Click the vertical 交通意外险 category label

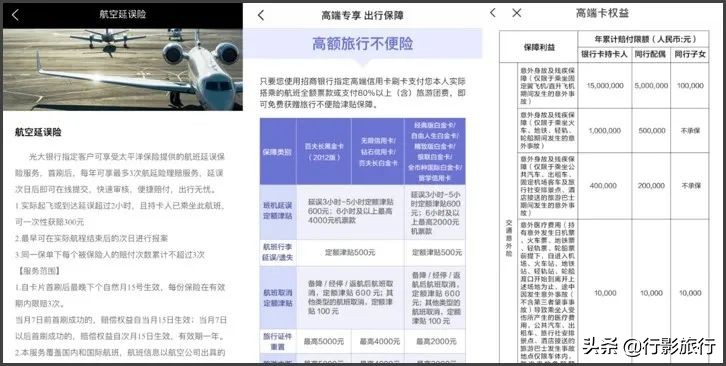point(508,238)
